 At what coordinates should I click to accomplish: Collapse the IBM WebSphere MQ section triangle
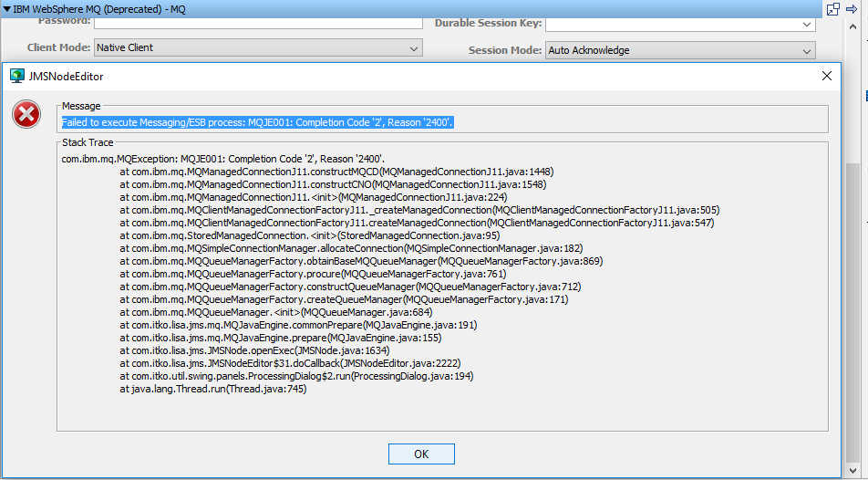click(6, 9)
